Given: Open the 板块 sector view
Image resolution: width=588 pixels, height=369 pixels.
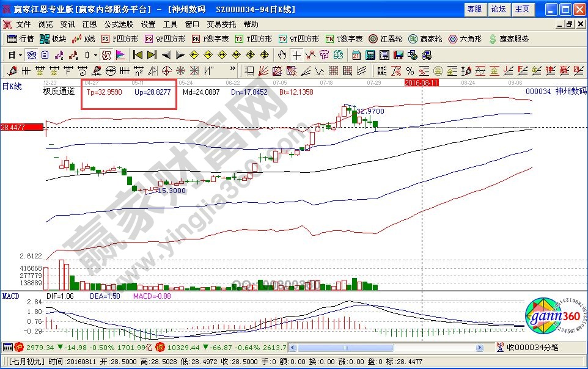Looking at the screenshot, I should tap(53, 38).
